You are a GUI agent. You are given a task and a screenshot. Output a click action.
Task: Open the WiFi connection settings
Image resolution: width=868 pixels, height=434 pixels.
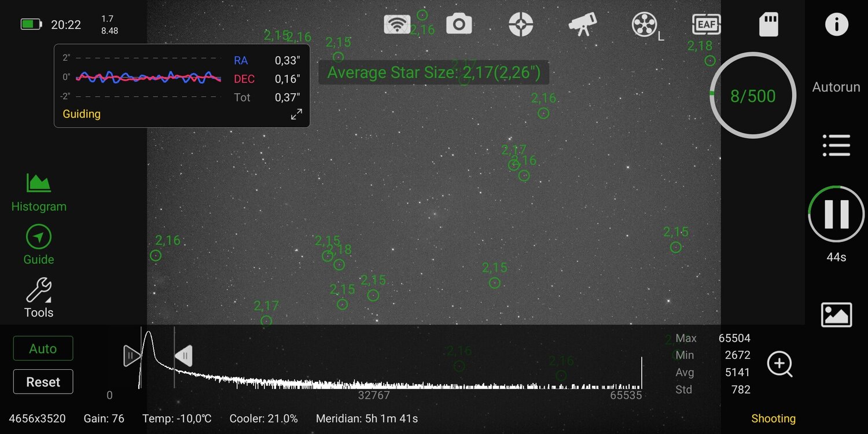[x=397, y=23]
